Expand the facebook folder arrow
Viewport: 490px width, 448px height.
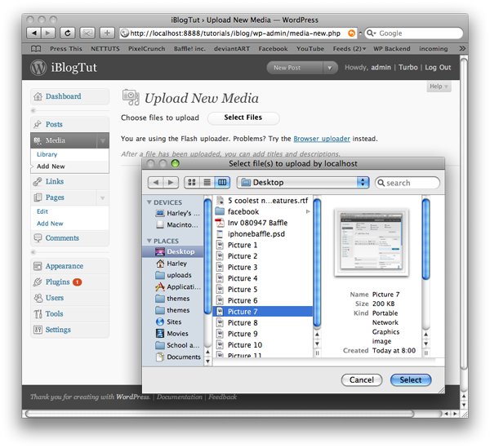coord(308,211)
